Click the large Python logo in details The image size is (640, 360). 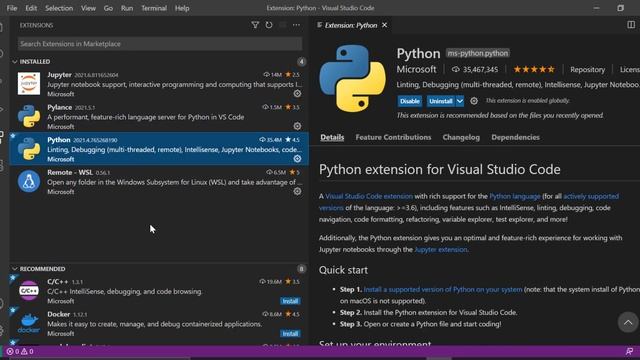tap(353, 78)
